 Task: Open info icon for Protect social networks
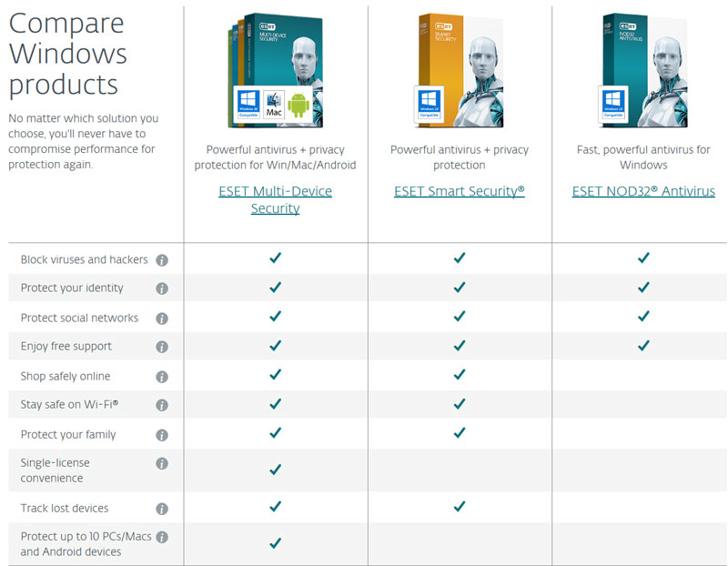coord(162,318)
